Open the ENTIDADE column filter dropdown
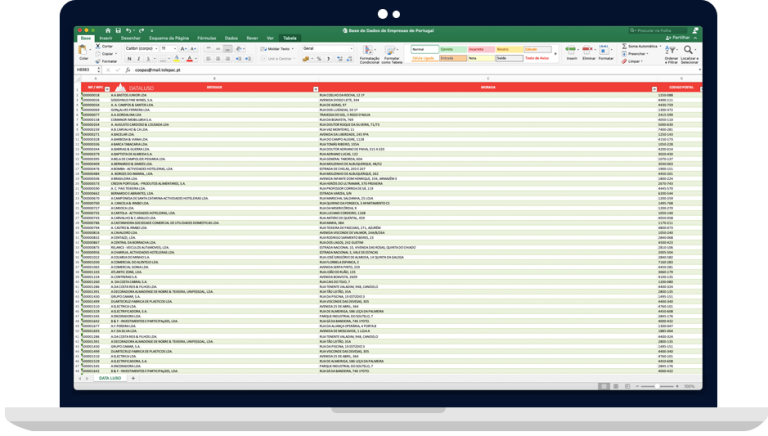This screenshot has height=436, width=768. (x=315, y=89)
